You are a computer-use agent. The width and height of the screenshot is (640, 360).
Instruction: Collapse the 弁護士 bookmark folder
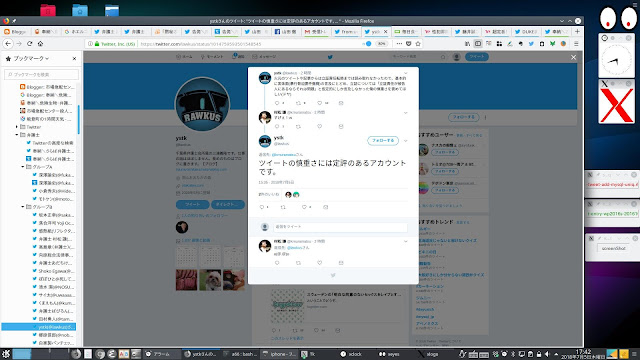tap(17, 135)
